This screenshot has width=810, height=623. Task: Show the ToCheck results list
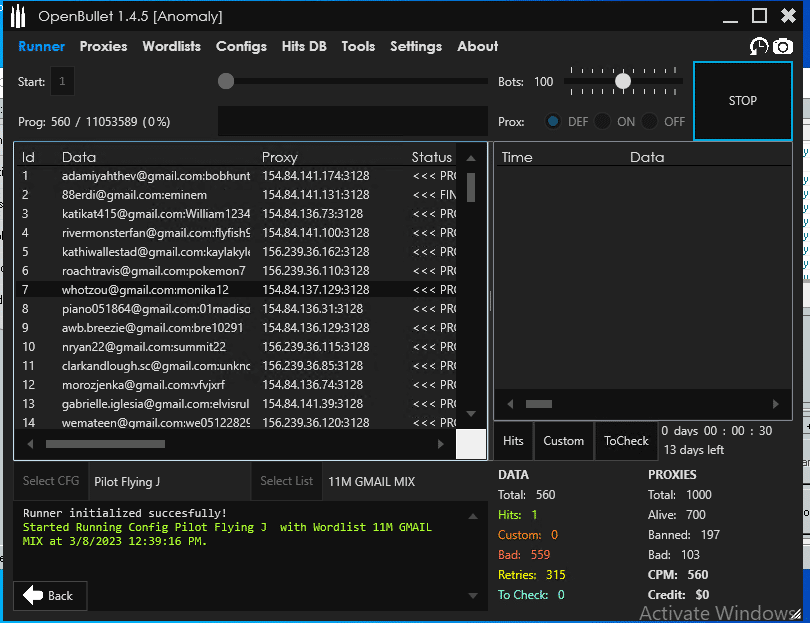pyautogui.click(x=626, y=441)
